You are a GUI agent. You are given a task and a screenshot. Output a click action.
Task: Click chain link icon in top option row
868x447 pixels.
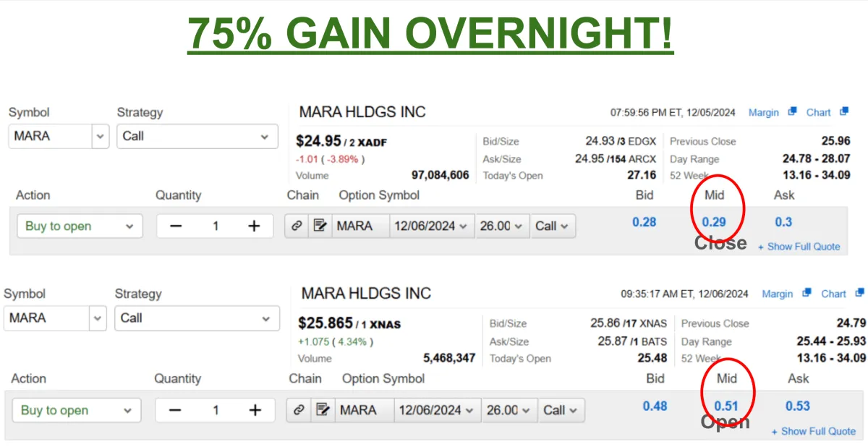coord(297,226)
